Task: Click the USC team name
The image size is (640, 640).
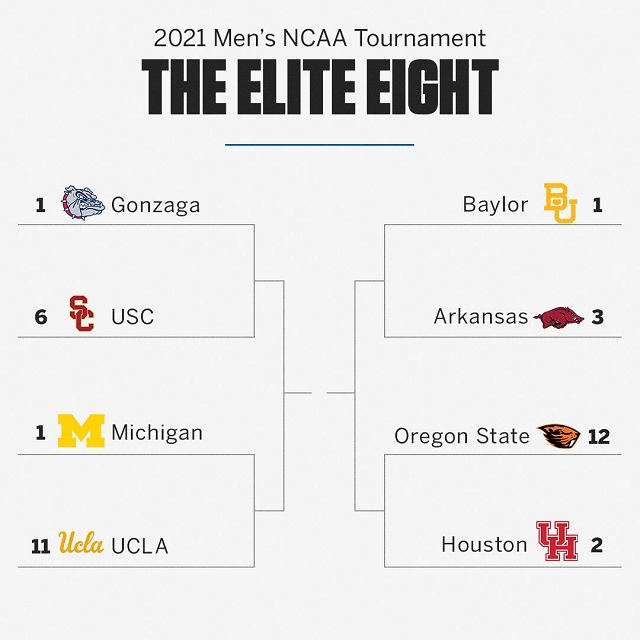Action: pos(133,317)
